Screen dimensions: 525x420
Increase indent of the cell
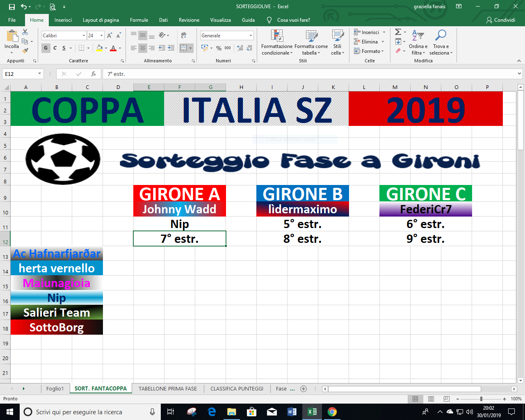pyautogui.click(x=171, y=48)
